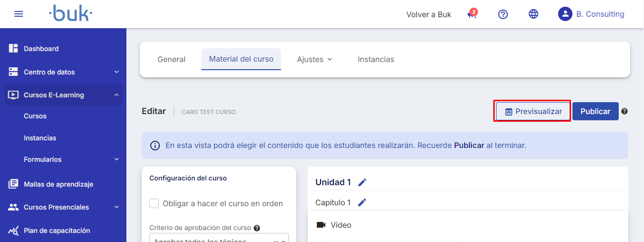Open notifications megaphone icon
This screenshot has height=242, width=644.
[472, 14]
